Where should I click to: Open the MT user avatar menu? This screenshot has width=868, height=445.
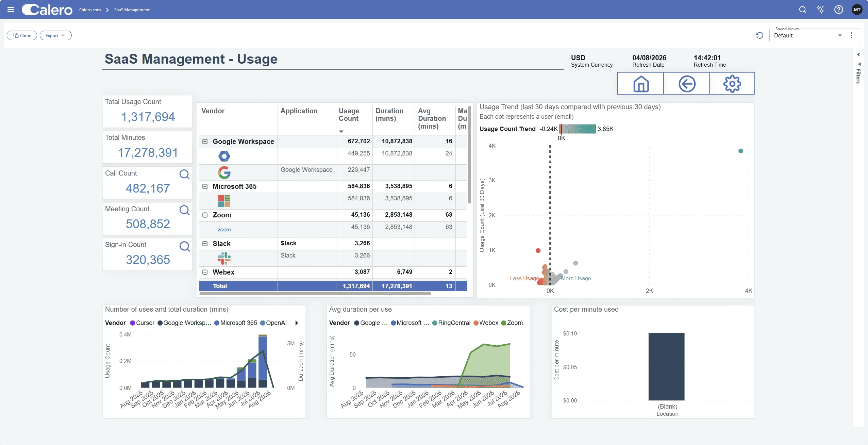[x=857, y=10]
